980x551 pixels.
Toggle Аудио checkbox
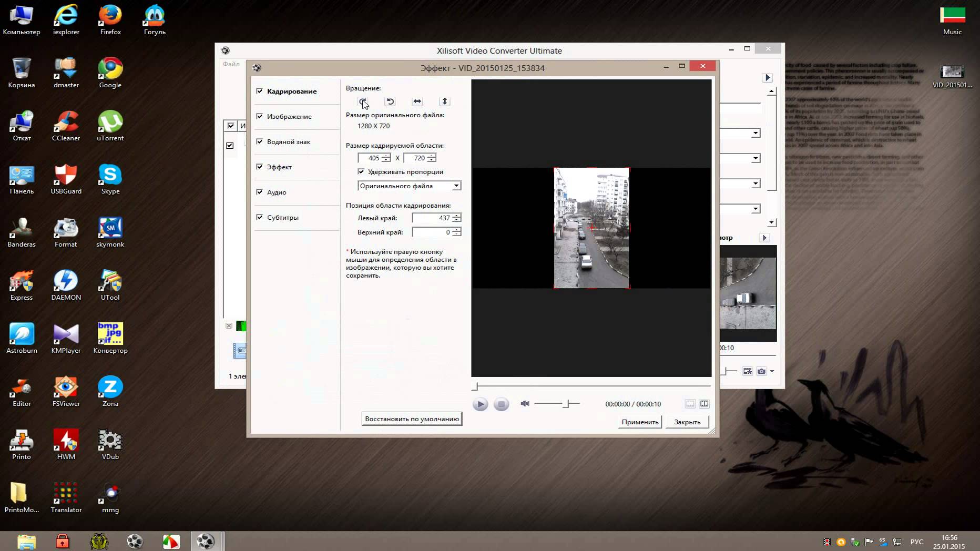tap(259, 192)
